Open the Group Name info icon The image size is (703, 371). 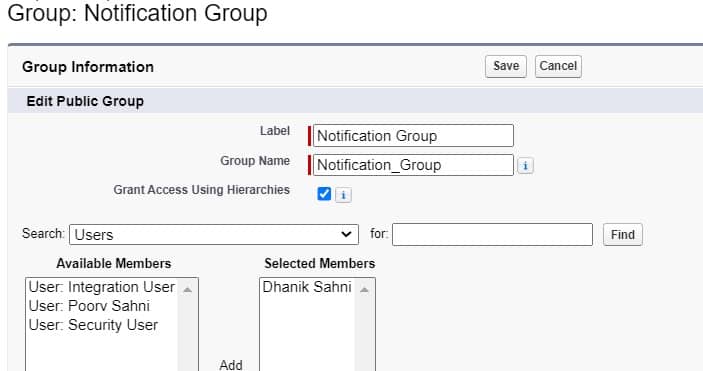(x=525, y=166)
